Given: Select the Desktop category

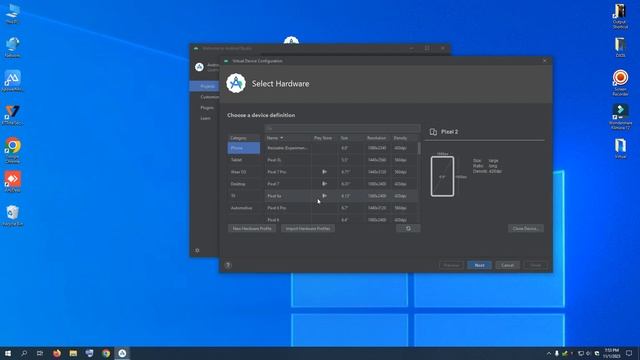Looking at the screenshot, I should point(244,184).
